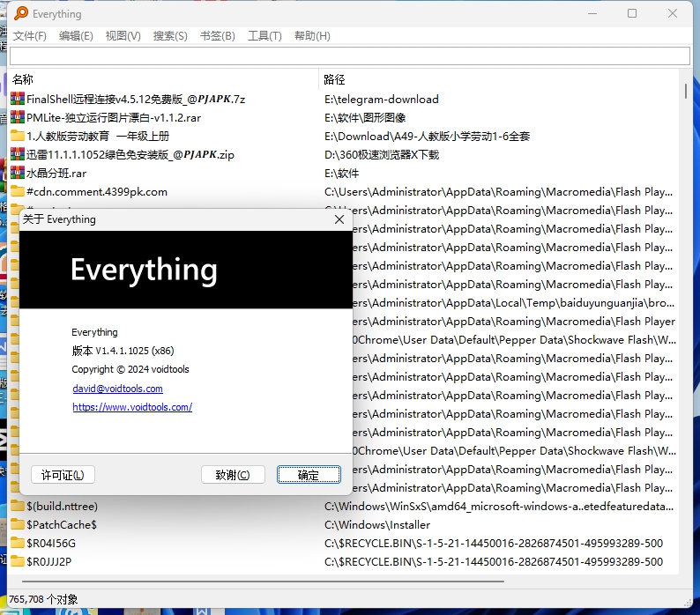This screenshot has width=700, height=615.
Task: Close the 关于 Everything dialog
Action: click(x=339, y=219)
